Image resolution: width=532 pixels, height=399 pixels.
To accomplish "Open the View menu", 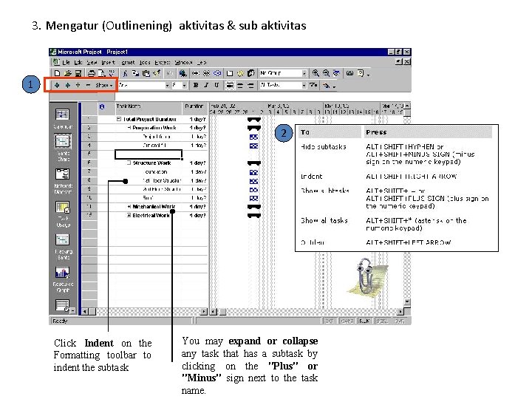I will click(x=92, y=62).
